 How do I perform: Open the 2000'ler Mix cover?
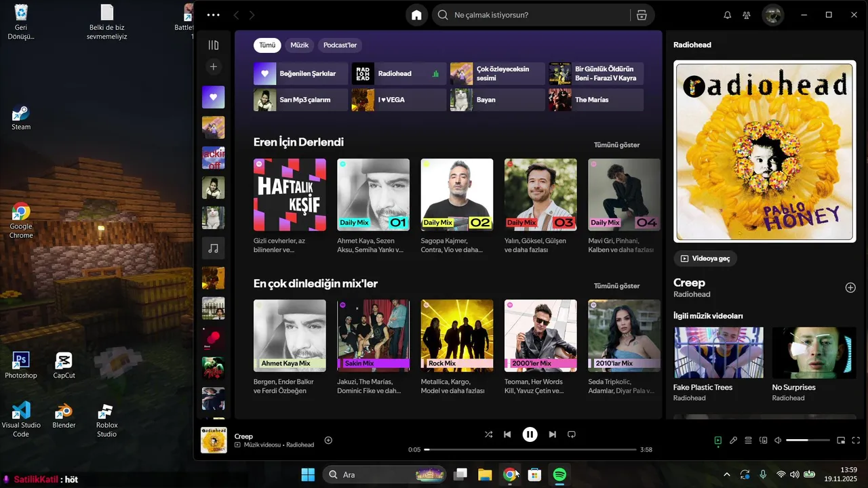click(540, 335)
